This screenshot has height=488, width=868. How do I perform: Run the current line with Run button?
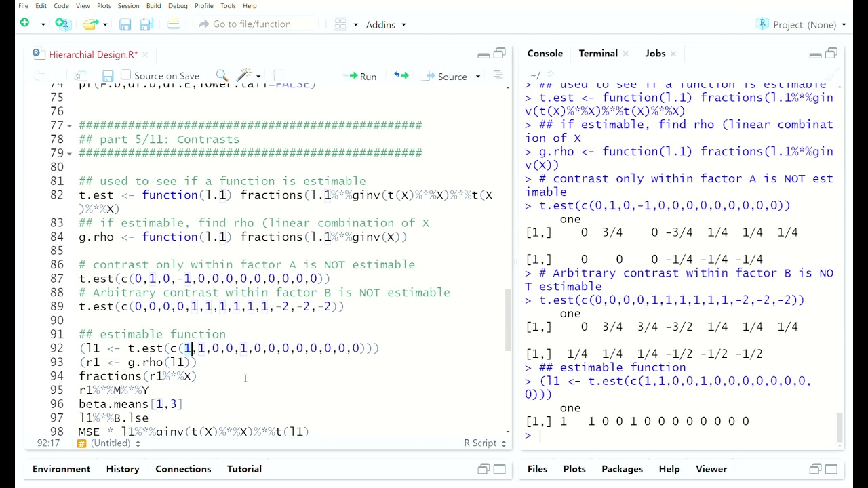361,76
